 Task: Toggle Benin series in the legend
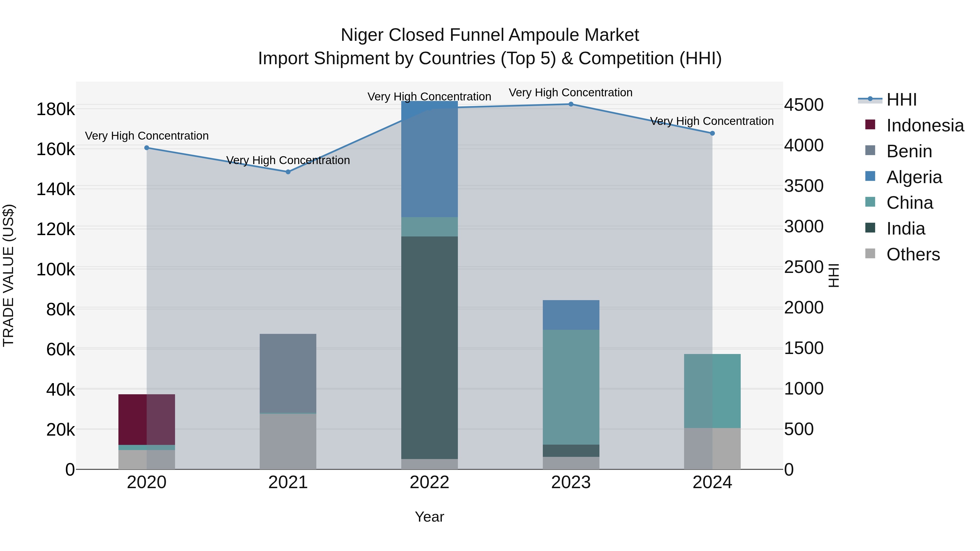click(x=898, y=151)
